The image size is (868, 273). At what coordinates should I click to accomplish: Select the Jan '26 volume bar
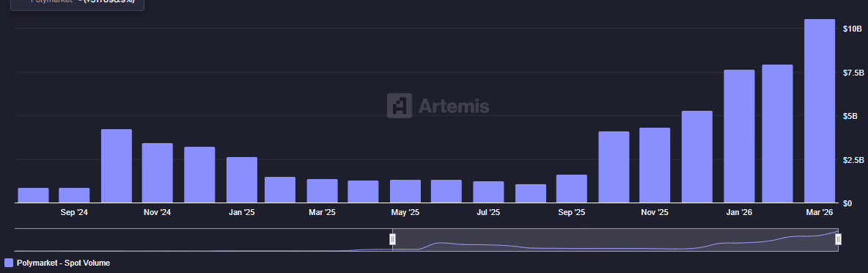tap(739, 136)
